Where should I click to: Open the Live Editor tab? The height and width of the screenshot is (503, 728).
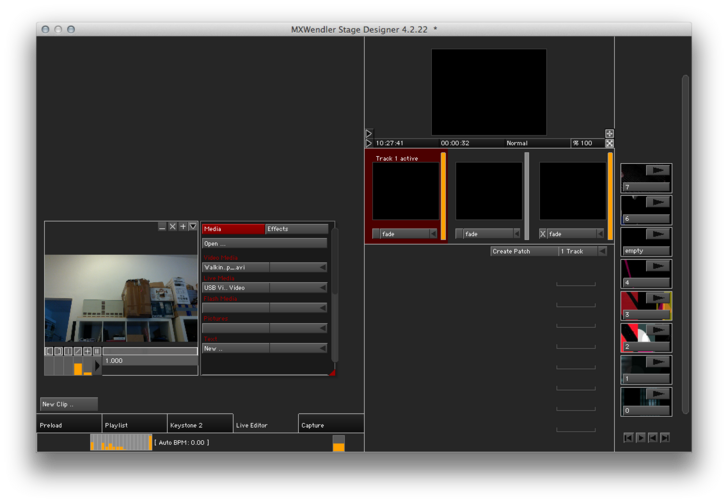click(x=265, y=425)
